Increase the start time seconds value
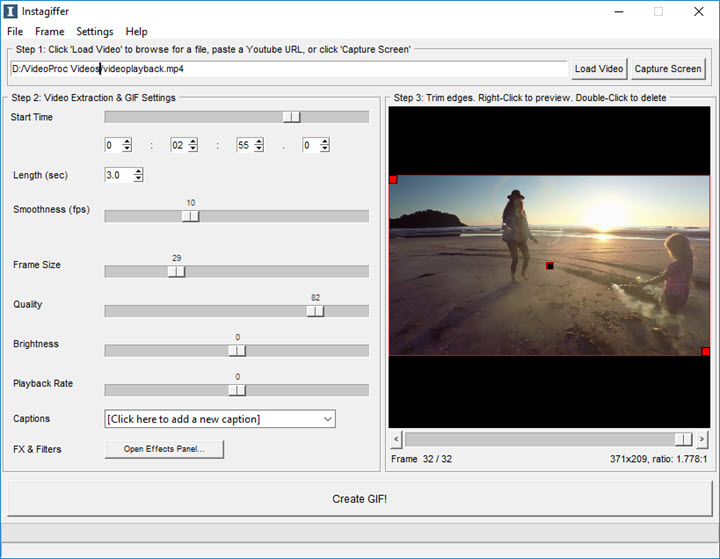 [x=259, y=141]
